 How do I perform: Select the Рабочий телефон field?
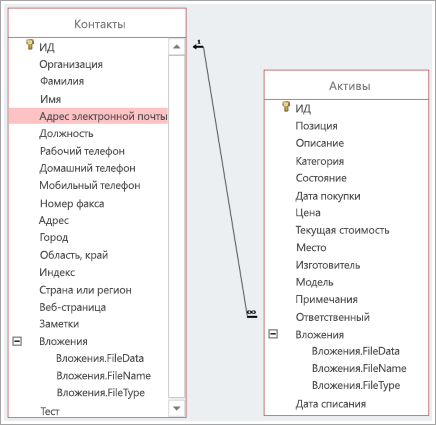[82, 151]
